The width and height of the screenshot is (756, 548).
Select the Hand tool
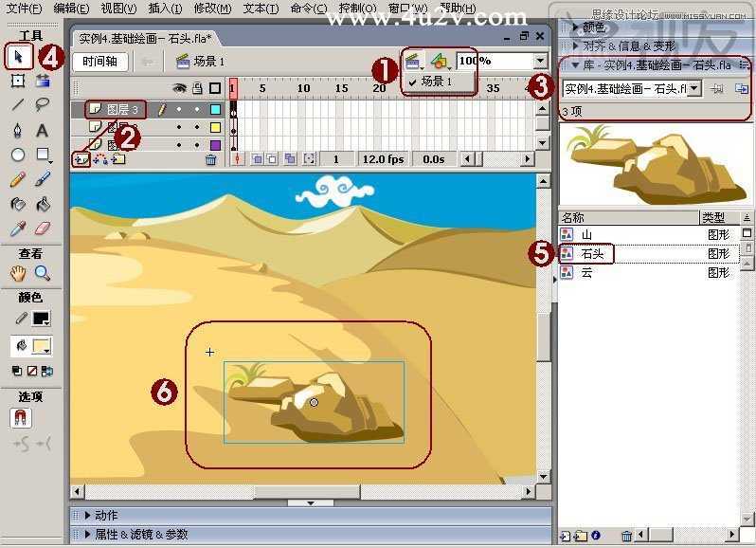18,273
